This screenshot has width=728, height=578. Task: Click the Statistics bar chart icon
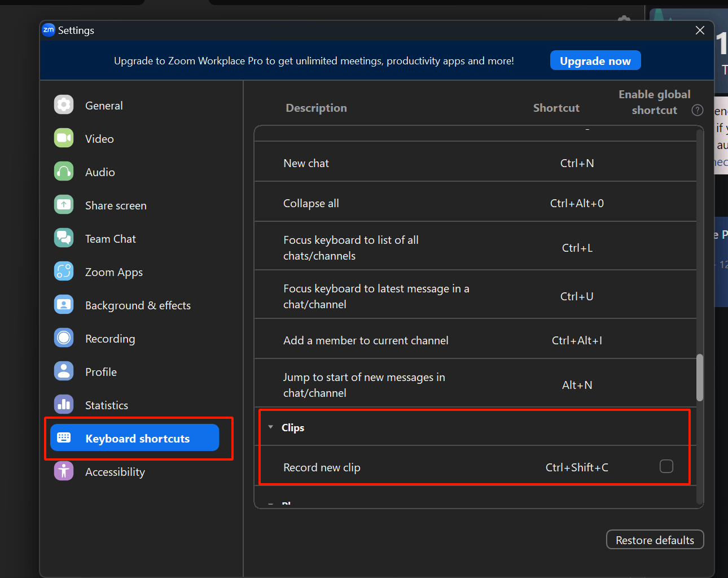[x=64, y=405]
